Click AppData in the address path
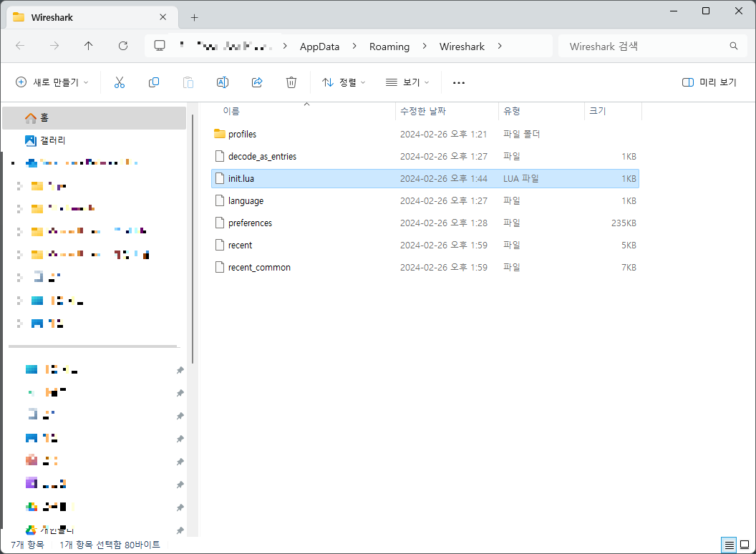 pyautogui.click(x=320, y=47)
